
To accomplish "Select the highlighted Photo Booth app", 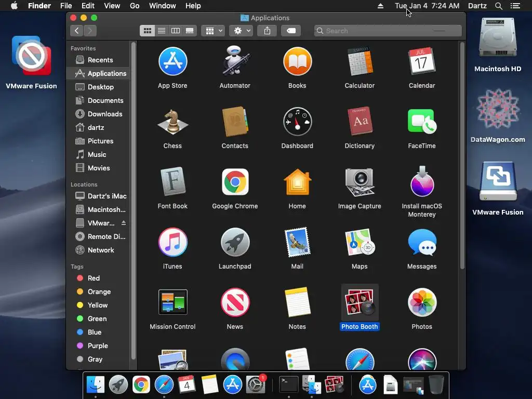I will pos(360,302).
